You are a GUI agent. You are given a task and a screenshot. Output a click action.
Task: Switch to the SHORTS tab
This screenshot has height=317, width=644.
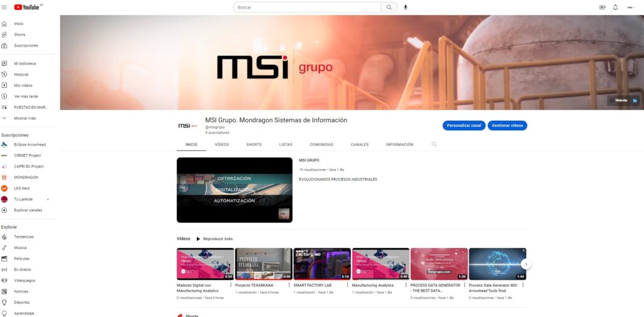click(254, 145)
